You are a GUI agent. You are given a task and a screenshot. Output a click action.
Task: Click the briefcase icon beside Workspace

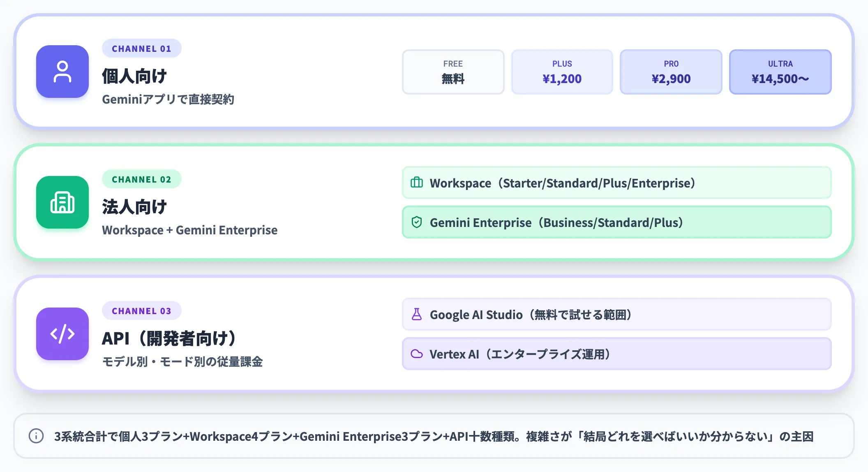pos(417,183)
